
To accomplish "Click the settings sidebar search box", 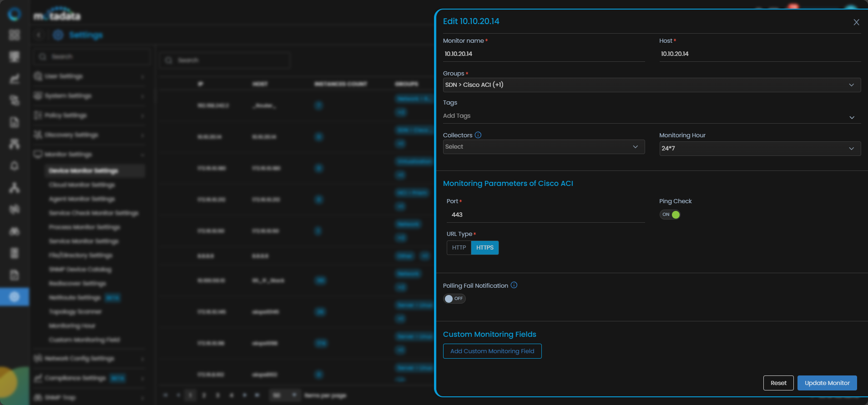I will click(92, 57).
